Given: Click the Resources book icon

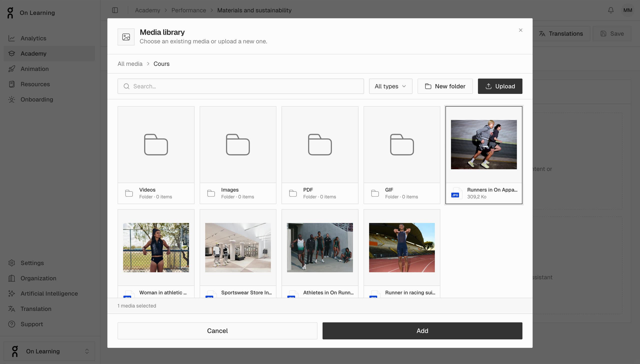Looking at the screenshot, I should (x=11, y=84).
